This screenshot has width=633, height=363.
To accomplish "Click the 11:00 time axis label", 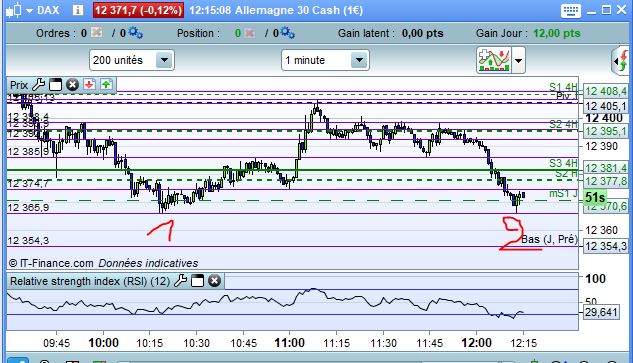I will 289,343.
